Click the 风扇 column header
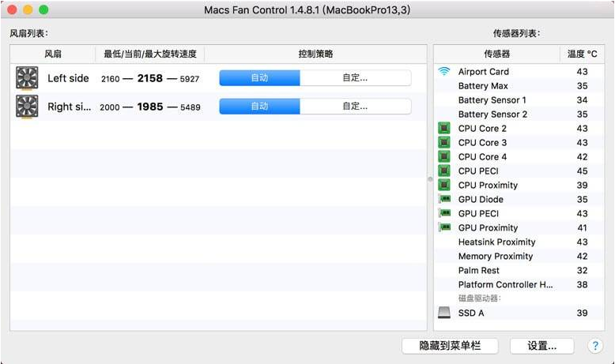 click(x=52, y=54)
